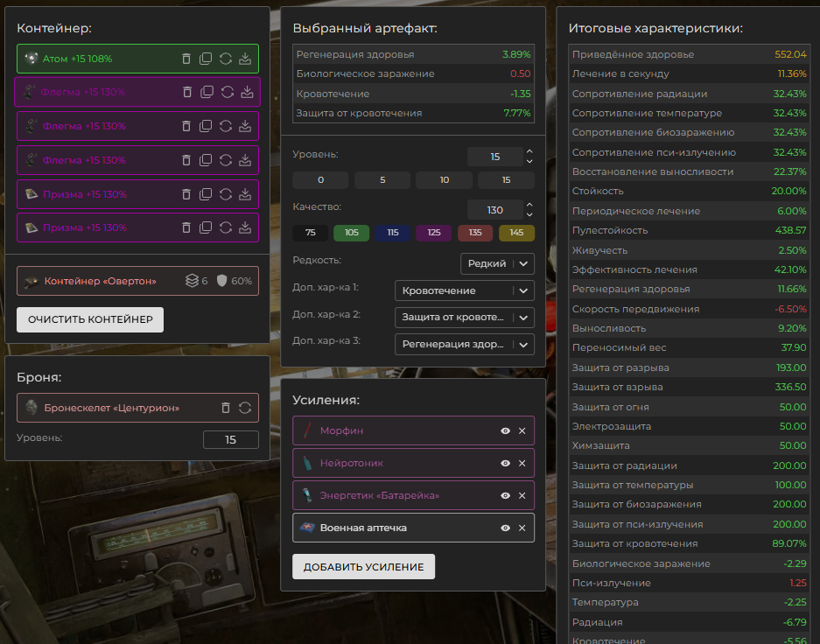Screen dimensions: 820x644
Task: Remove the Военная аптечка boost
Action: click(x=522, y=528)
